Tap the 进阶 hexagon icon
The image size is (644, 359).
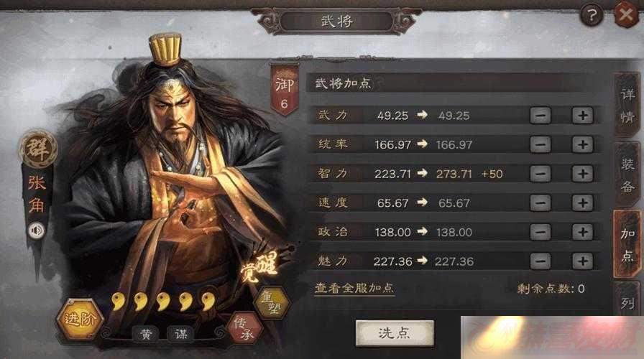coord(80,319)
